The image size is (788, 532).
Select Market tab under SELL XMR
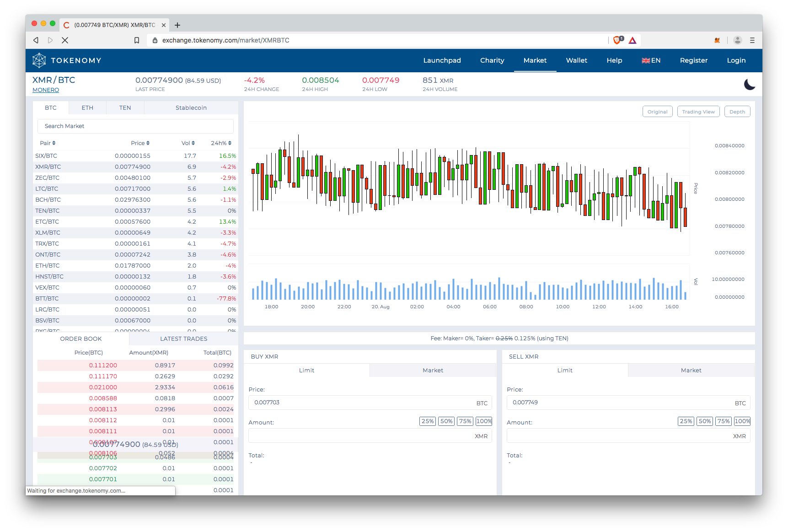pyautogui.click(x=691, y=371)
